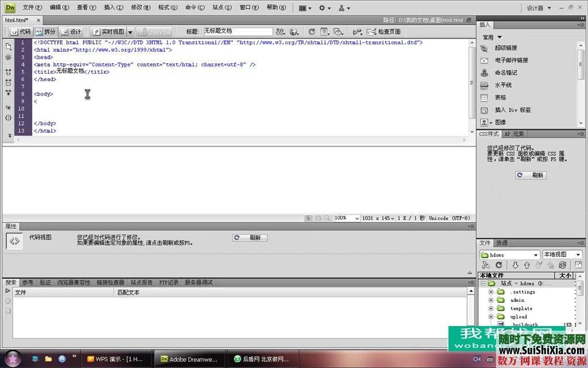
Task: Open the Local View (本地视图) dropdown
Action: click(x=562, y=255)
